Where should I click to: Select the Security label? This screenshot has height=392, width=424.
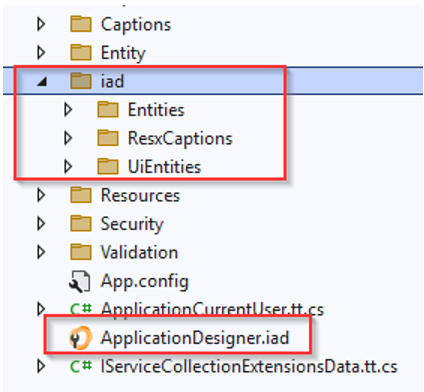click(x=132, y=224)
